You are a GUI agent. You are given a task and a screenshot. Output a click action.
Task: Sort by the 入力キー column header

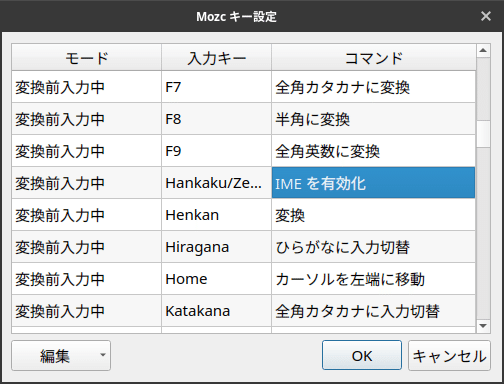tap(217, 57)
